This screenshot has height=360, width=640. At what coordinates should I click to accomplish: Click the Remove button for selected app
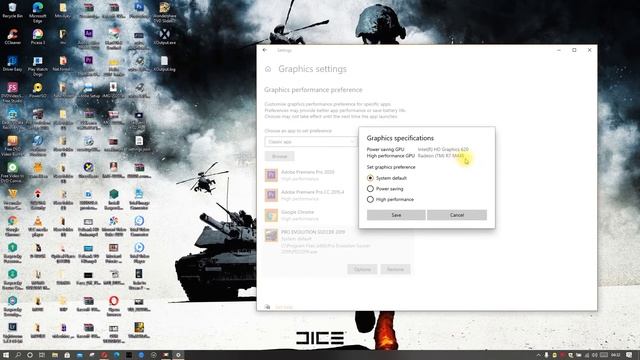(x=395, y=269)
